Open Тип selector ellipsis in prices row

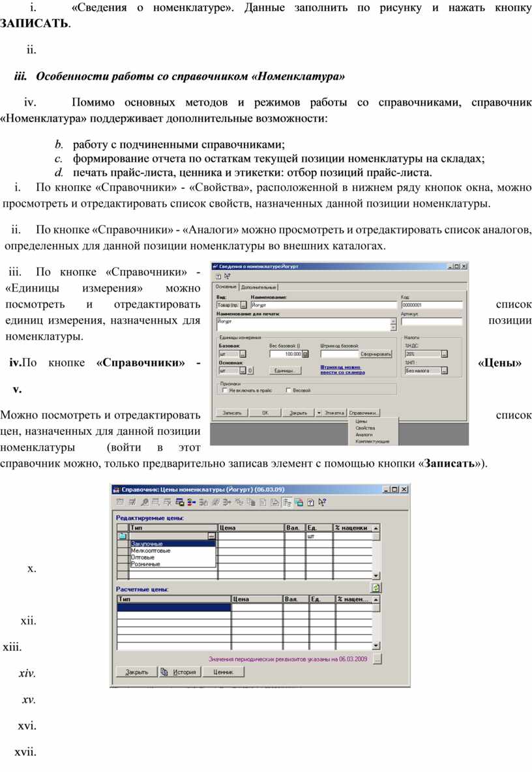pyautogui.click(x=212, y=536)
